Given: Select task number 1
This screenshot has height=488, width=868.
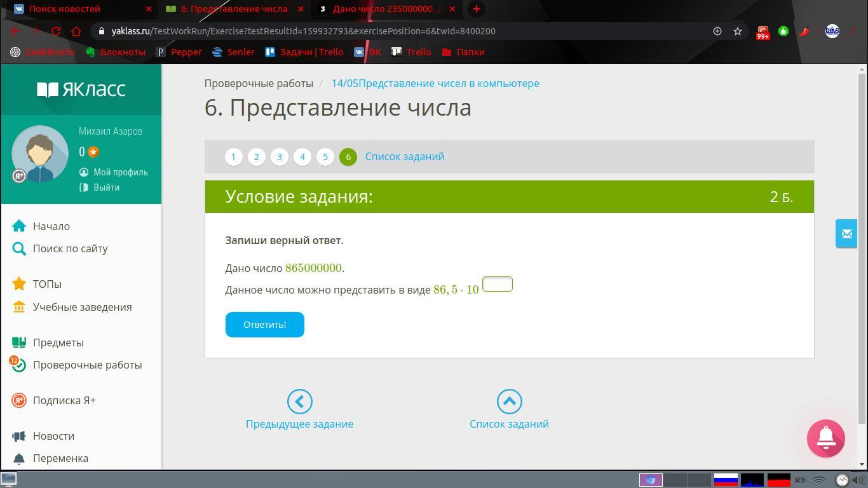Looking at the screenshot, I should (234, 157).
